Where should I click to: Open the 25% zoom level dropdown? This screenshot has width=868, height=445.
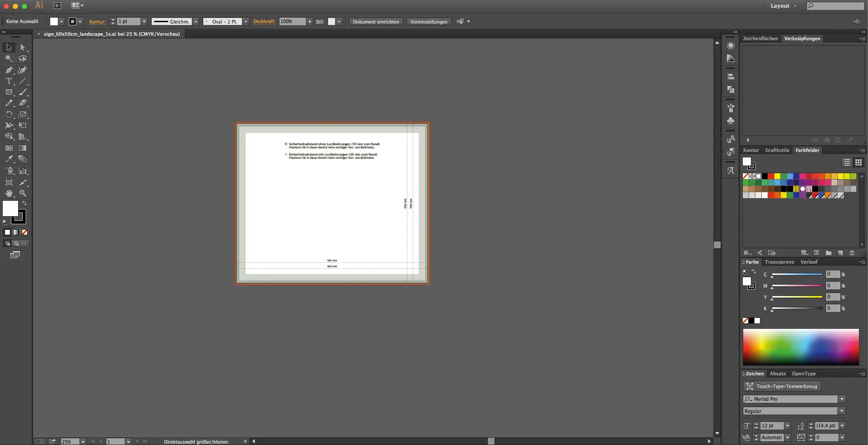point(83,442)
